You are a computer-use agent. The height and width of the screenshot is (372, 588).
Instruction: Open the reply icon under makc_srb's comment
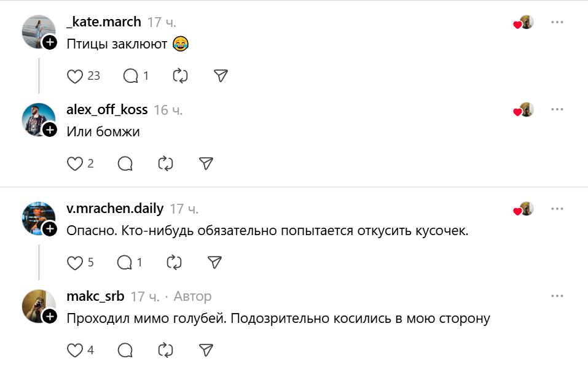[x=125, y=351]
